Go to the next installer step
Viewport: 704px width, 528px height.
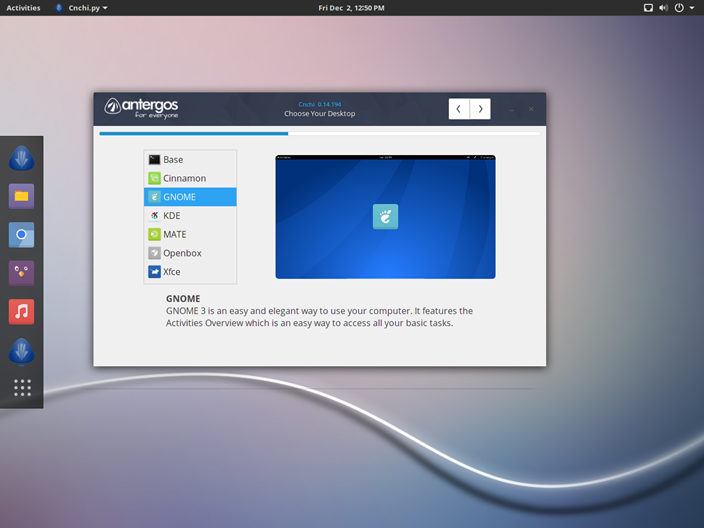[480, 109]
